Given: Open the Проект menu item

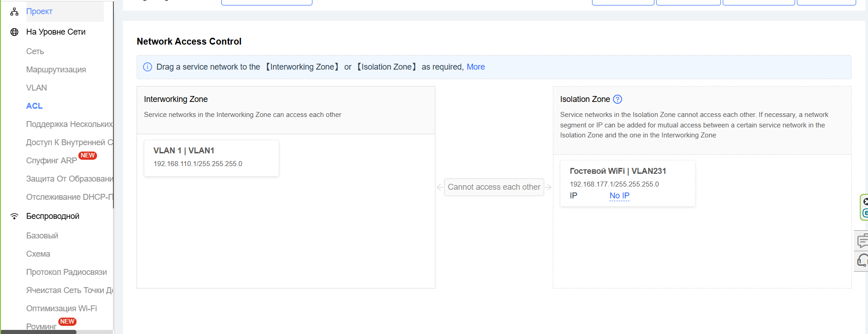Looking at the screenshot, I should point(39,11).
